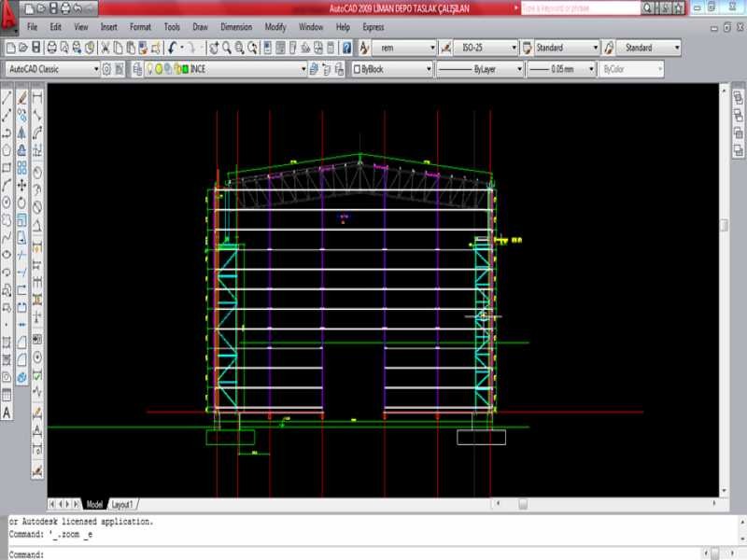Expand the 0.05 mm lineweight dropdown

coord(591,69)
